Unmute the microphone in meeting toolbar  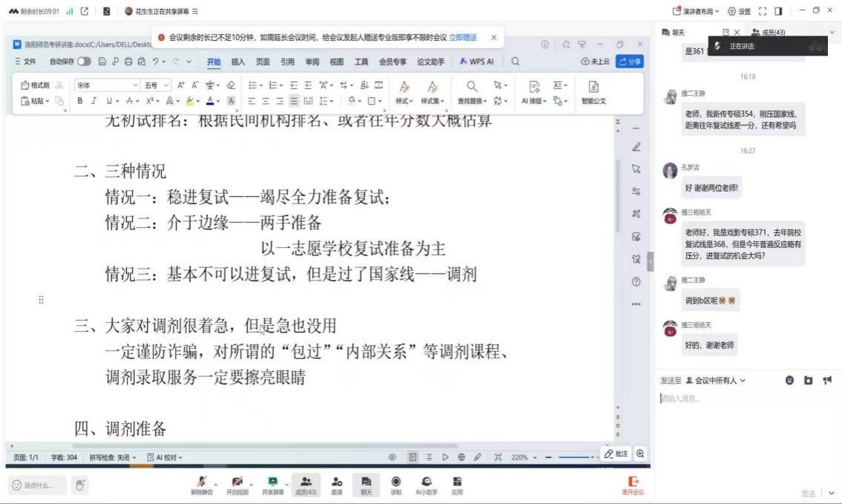[x=200, y=483]
